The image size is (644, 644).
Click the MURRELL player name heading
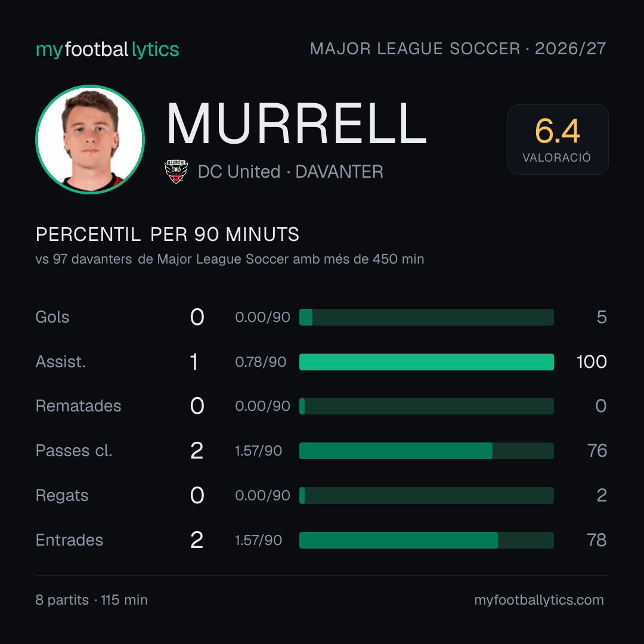click(x=296, y=123)
